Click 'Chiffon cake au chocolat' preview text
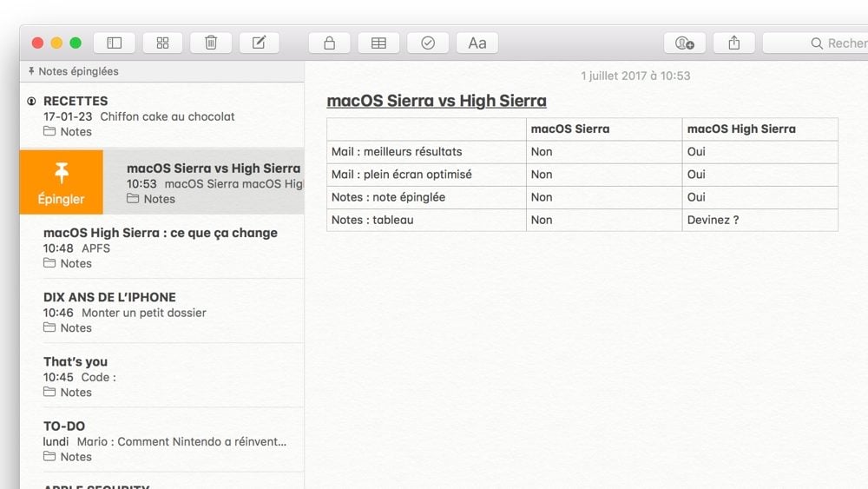The image size is (868, 489). (168, 116)
